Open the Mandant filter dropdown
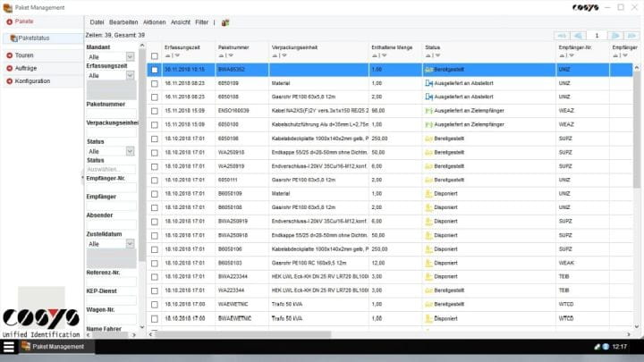644x362 pixels. tap(130, 56)
